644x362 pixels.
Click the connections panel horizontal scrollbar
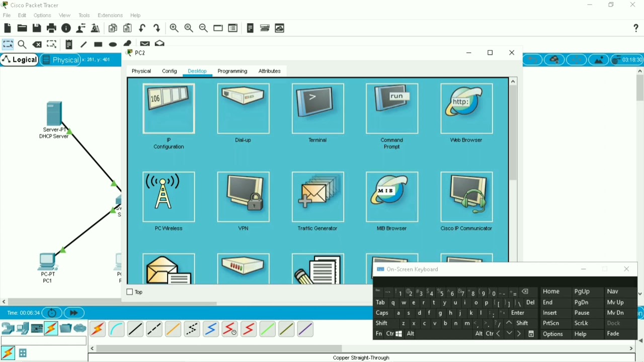click(219, 348)
